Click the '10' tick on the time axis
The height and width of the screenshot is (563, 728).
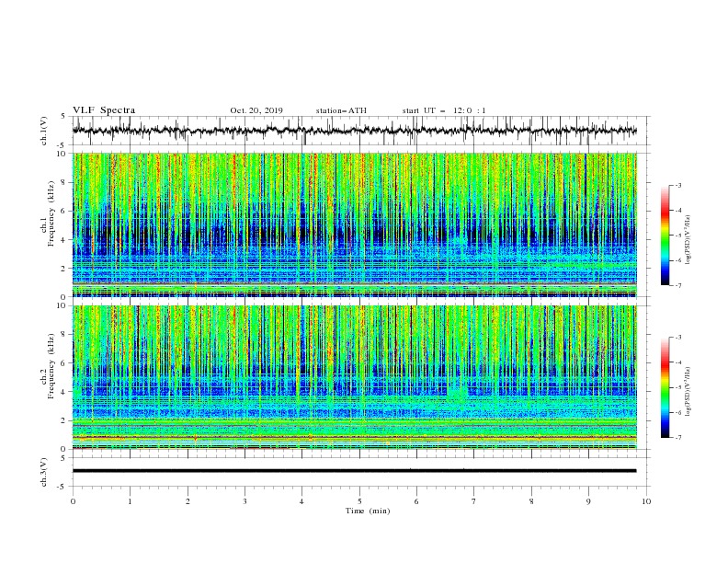646,501
